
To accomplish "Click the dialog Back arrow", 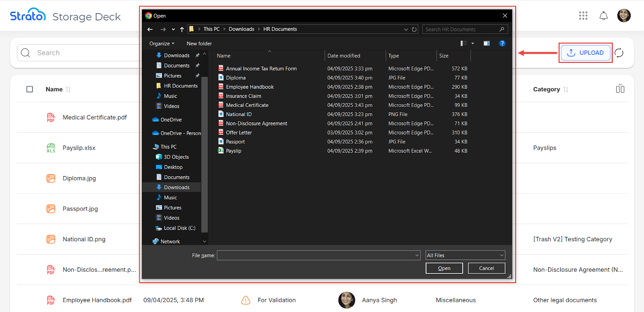I will click(150, 29).
